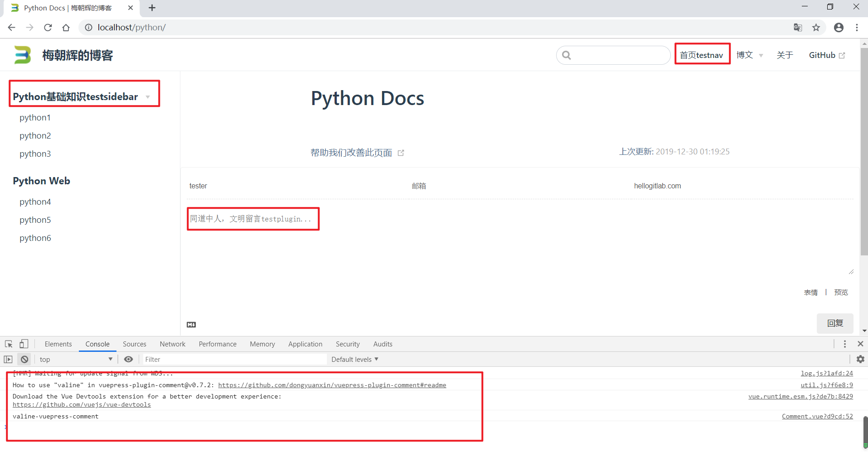Switch to the Application tab
Viewport: 868px width, 461px height.
305,344
